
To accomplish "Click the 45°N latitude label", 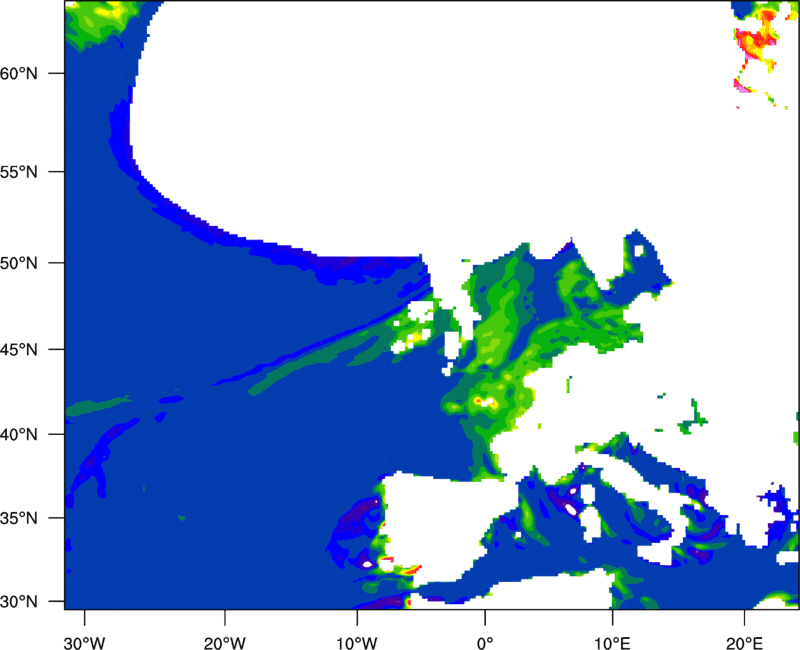I will click(x=19, y=349).
